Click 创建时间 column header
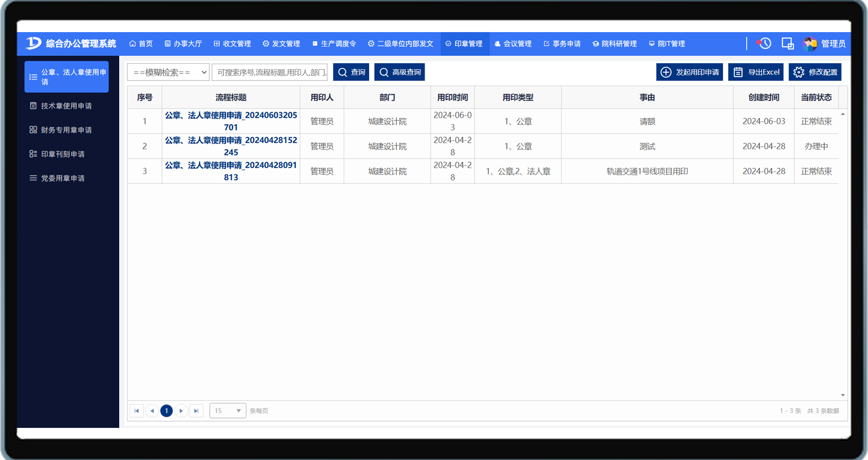The height and width of the screenshot is (460, 868). pos(764,97)
